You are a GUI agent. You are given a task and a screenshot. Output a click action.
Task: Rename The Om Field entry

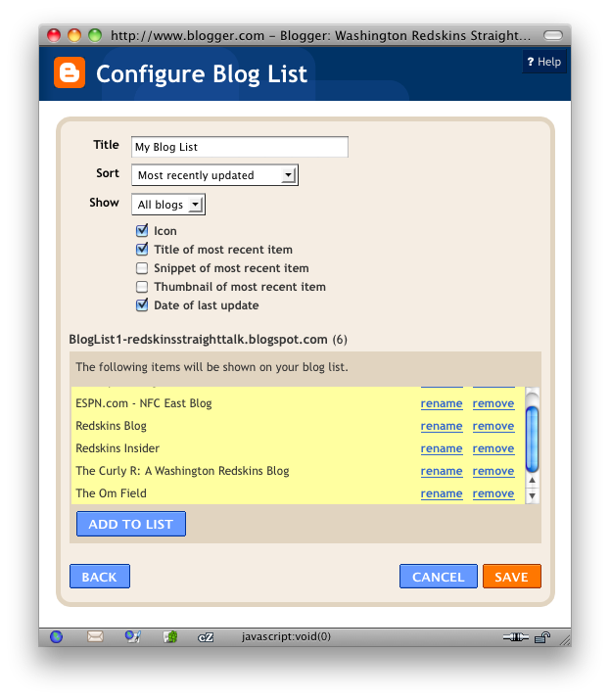442,493
